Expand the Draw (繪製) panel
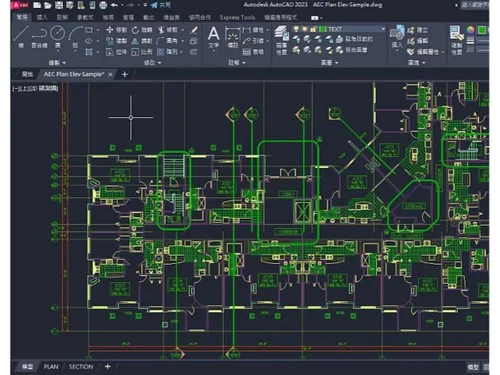500x375 pixels. coord(57,63)
